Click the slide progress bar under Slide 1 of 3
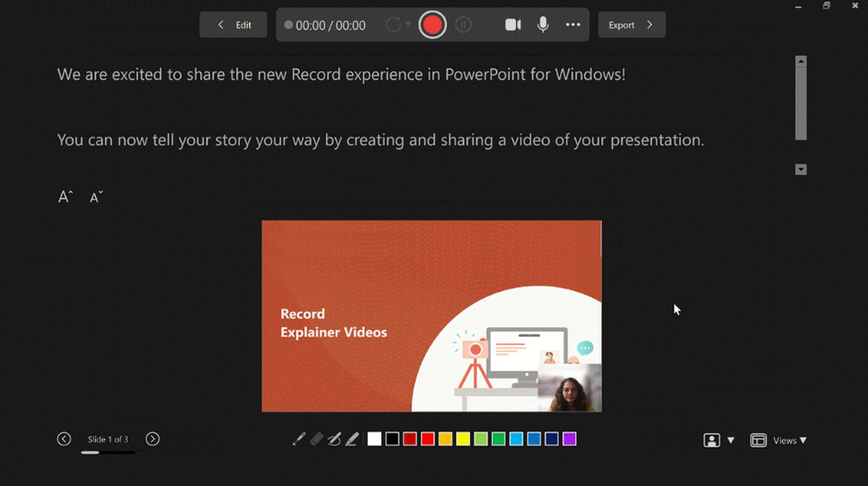This screenshot has height=486, width=868. 108,452
